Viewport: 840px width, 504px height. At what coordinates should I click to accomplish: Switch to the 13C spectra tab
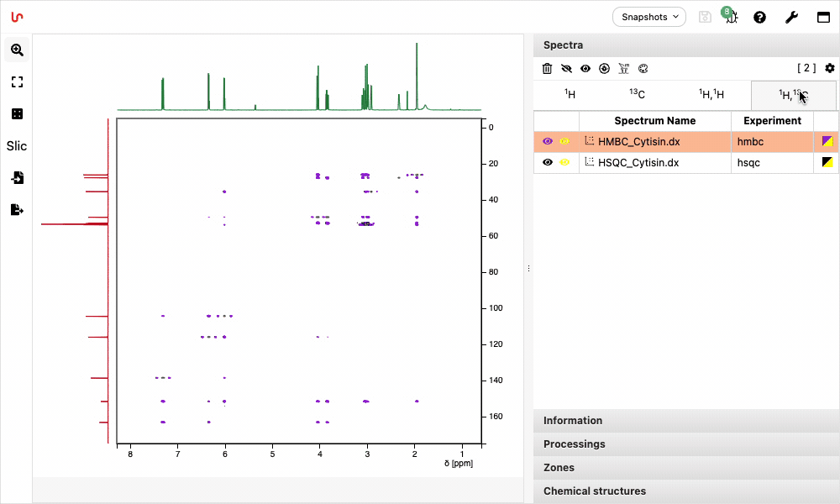pos(637,95)
